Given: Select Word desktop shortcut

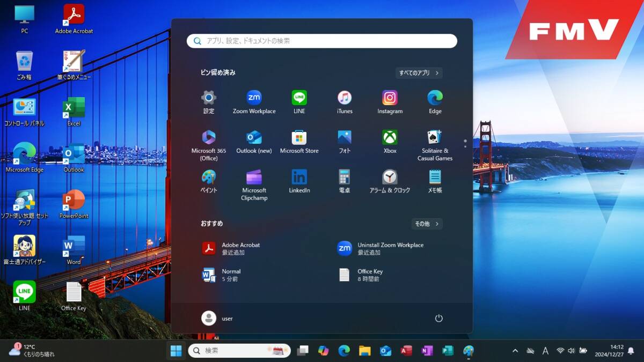Looking at the screenshot, I should [x=74, y=250].
